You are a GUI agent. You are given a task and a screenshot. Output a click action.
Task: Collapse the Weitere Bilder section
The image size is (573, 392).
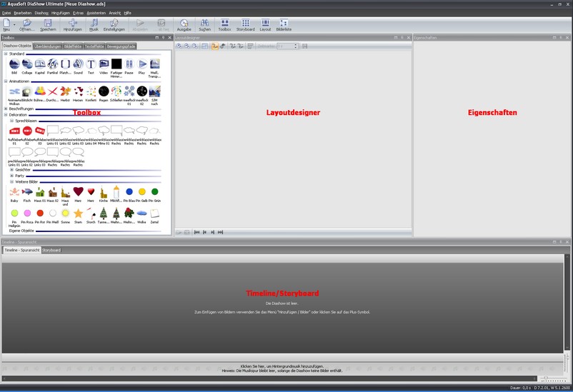[12, 181]
